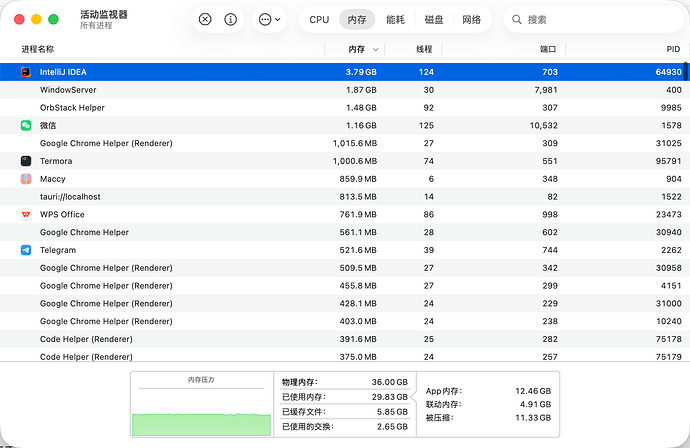Select Chrome Helper (Renderer) with PID 31000
Image resolution: width=690 pixels, height=448 pixels.
(343, 304)
